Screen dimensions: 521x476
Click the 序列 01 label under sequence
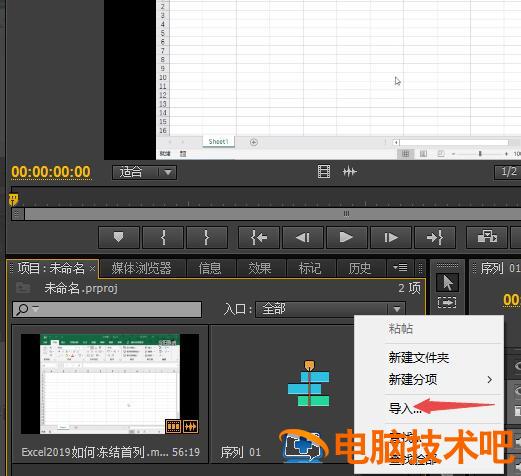pos(241,452)
